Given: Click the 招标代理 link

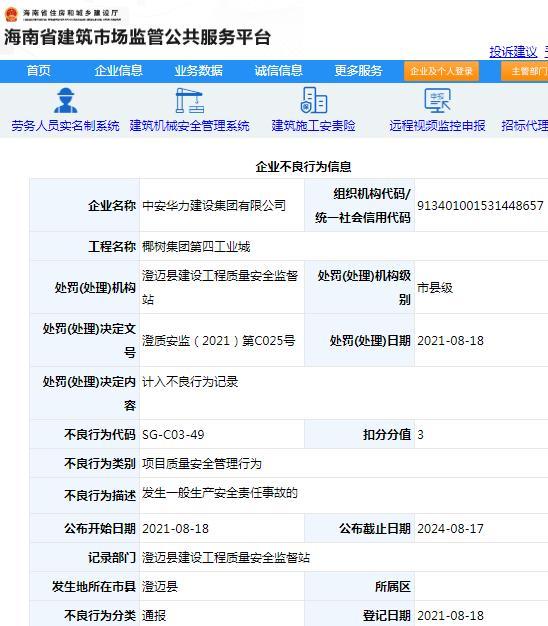Looking at the screenshot, I should [x=524, y=126].
